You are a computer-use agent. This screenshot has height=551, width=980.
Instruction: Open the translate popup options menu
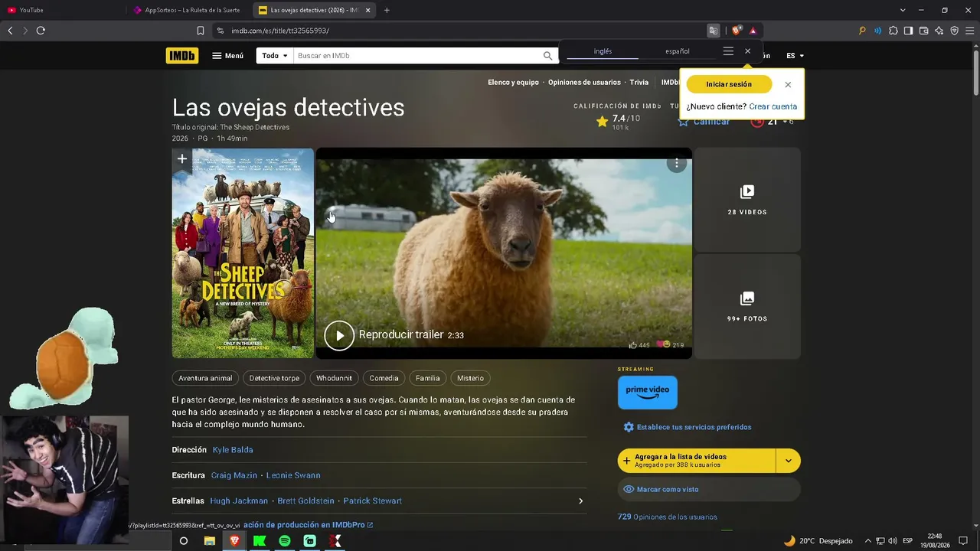click(728, 51)
